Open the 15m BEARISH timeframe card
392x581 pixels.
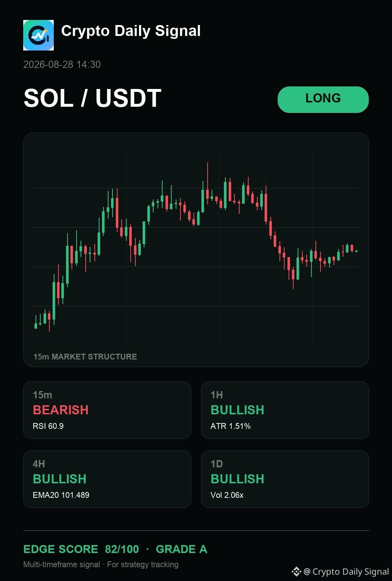107,410
